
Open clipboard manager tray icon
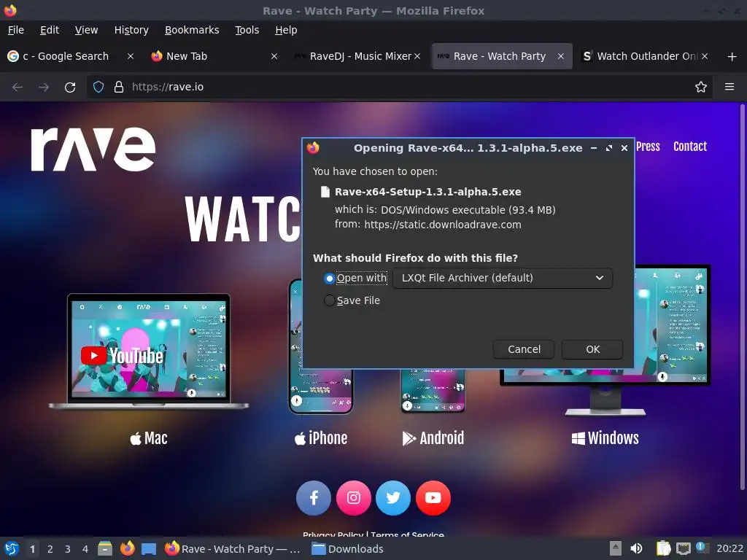point(663,548)
